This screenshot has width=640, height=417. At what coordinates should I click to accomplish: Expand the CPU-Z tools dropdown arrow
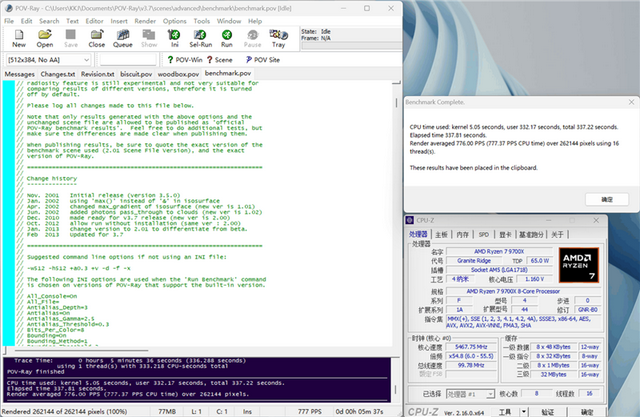click(x=524, y=412)
